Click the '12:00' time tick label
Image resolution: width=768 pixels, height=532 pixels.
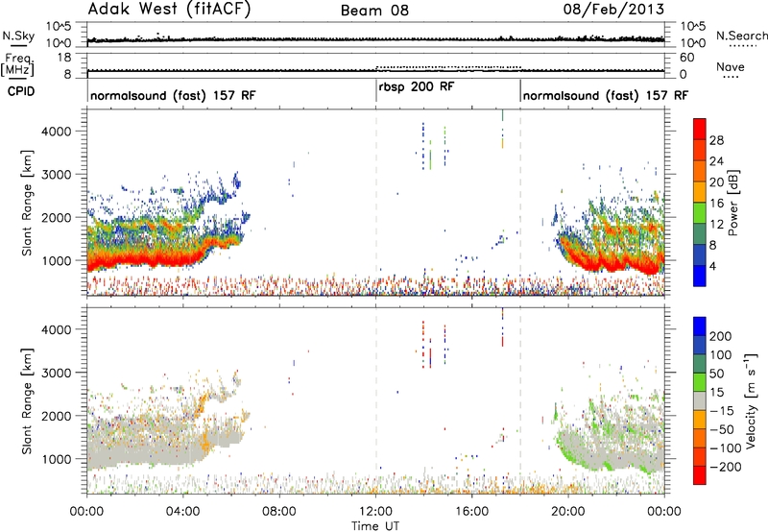(375, 512)
